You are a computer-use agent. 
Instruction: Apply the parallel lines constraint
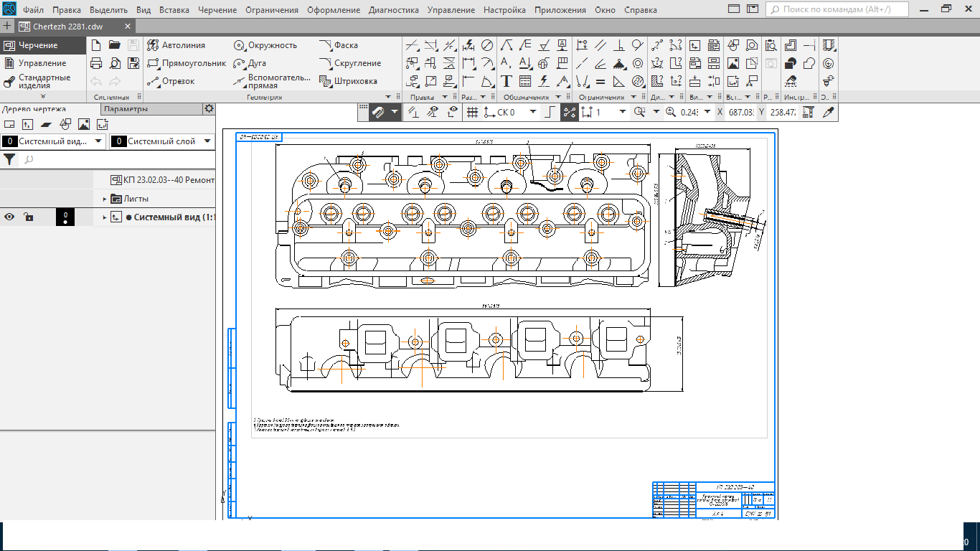pos(601,45)
